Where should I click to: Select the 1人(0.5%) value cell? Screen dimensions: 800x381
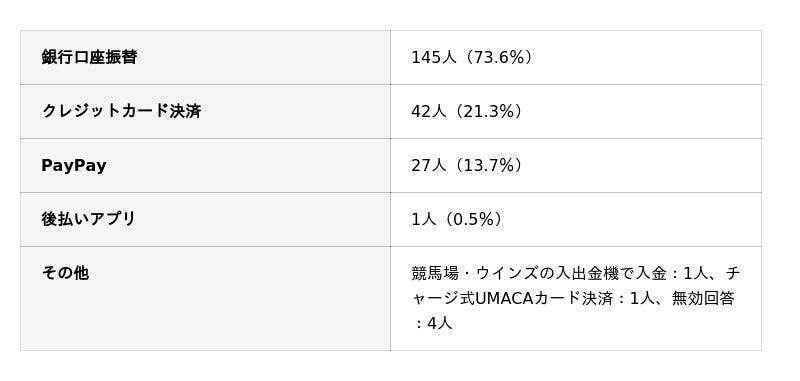pyautogui.click(x=576, y=220)
